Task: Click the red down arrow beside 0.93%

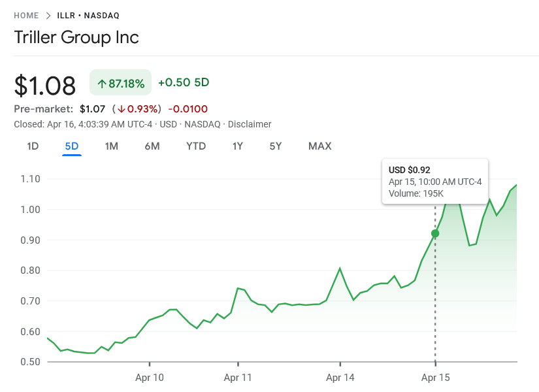Action: 122,109
